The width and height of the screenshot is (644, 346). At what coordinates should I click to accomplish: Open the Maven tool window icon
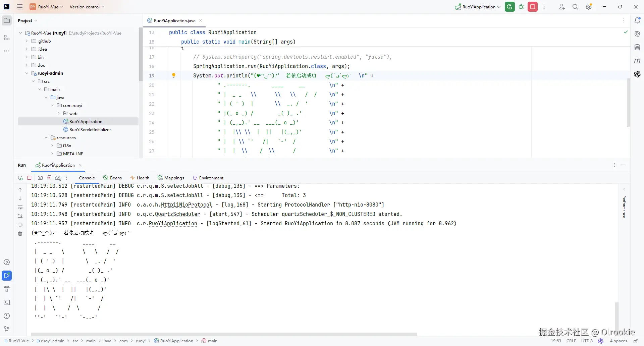tap(637, 61)
